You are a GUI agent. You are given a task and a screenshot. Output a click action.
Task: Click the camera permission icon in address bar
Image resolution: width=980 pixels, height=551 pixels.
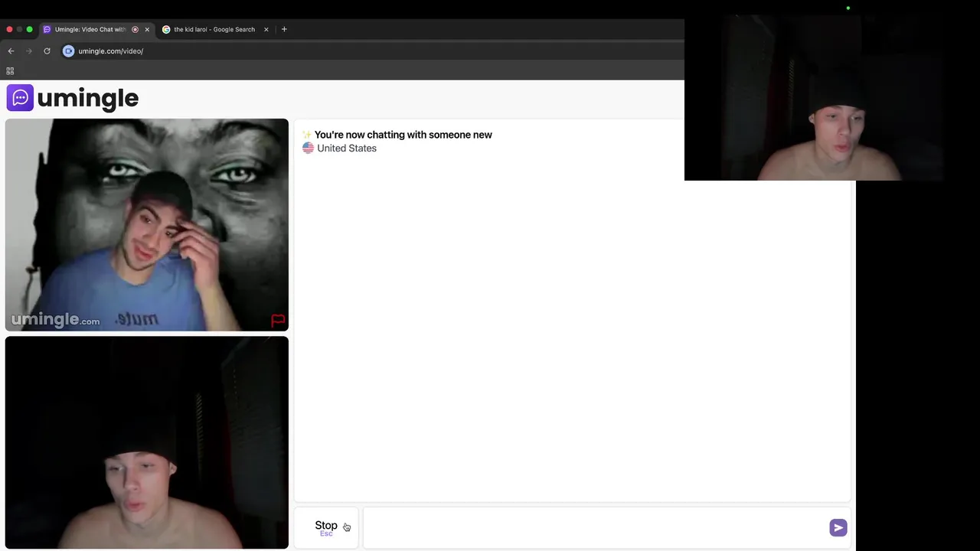[68, 51]
